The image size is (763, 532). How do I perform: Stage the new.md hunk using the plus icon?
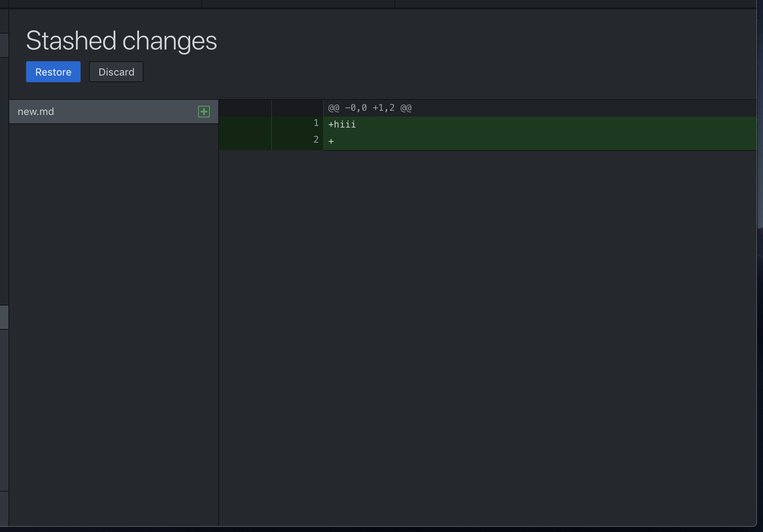(204, 112)
